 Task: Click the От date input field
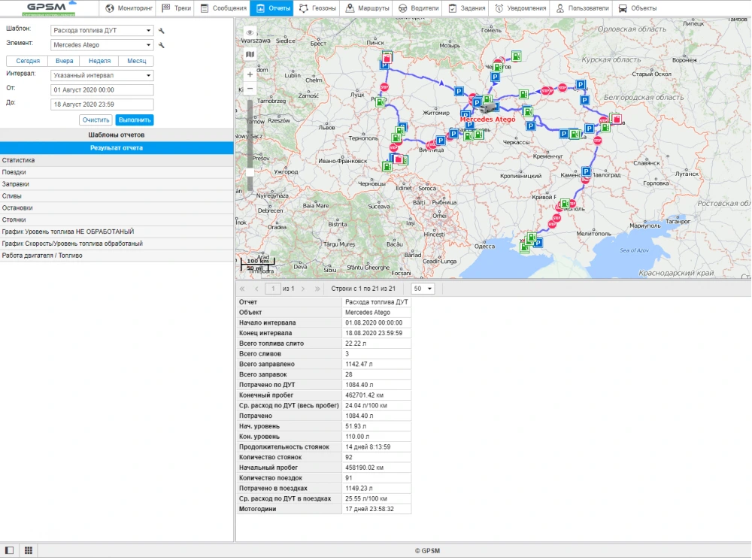click(x=102, y=90)
